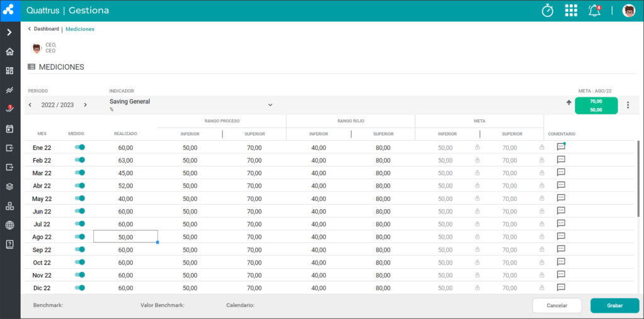Open the help question-mark sidebar icon
644x319 pixels.
(x=10, y=244)
